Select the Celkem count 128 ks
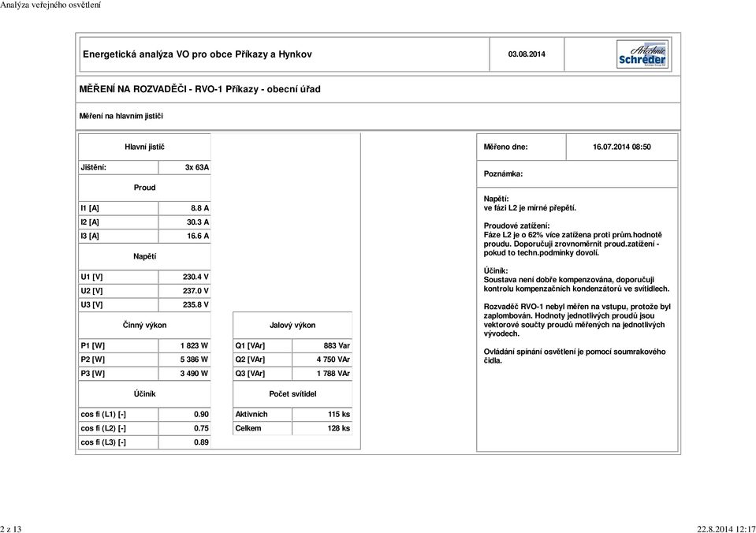756x533 pixels. pos(339,428)
